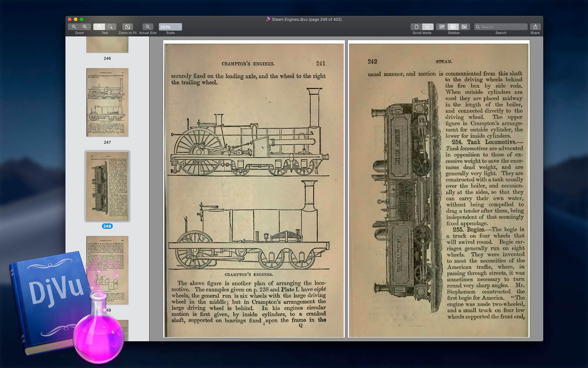
Task: Select page 248 thumbnail
Action: [107, 186]
